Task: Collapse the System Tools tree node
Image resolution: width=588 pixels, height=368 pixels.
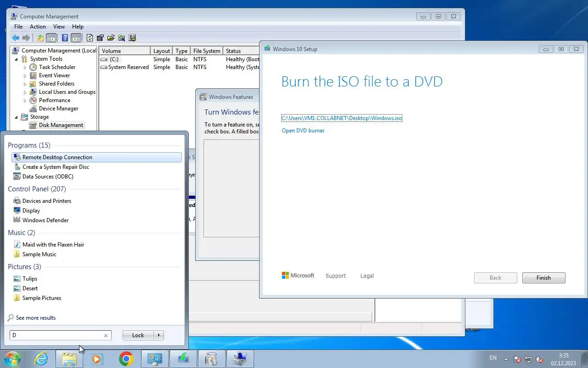Action: tap(17, 59)
